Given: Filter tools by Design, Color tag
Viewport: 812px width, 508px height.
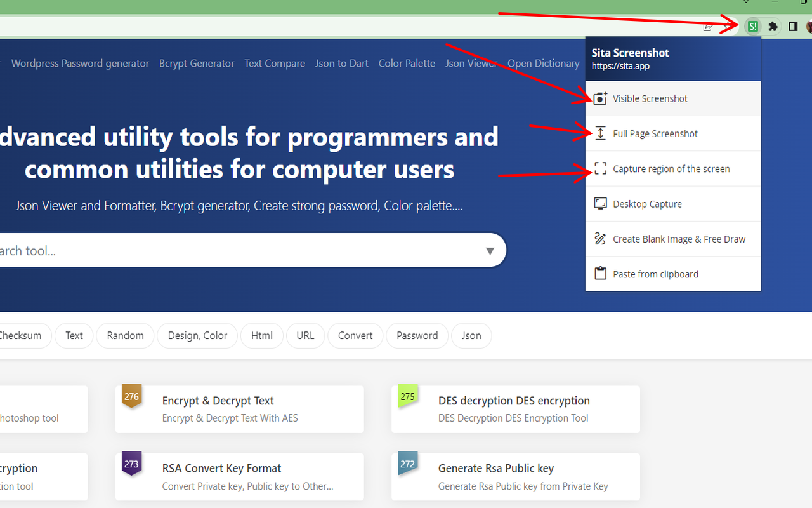Looking at the screenshot, I should coord(197,336).
